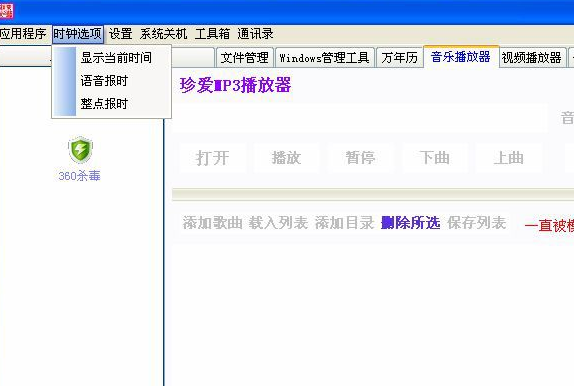Open the 应用程序 menu
The height and width of the screenshot is (386, 574).
(x=23, y=34)
